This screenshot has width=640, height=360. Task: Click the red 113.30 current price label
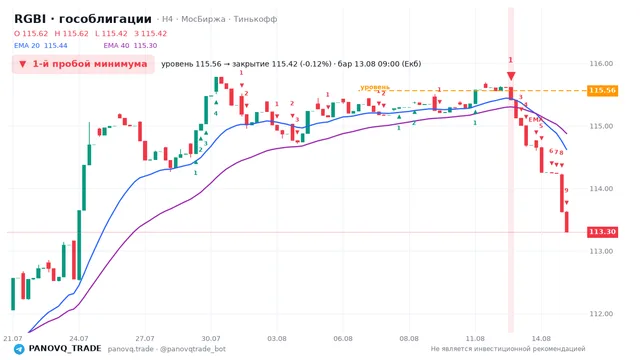click(602, 232)
